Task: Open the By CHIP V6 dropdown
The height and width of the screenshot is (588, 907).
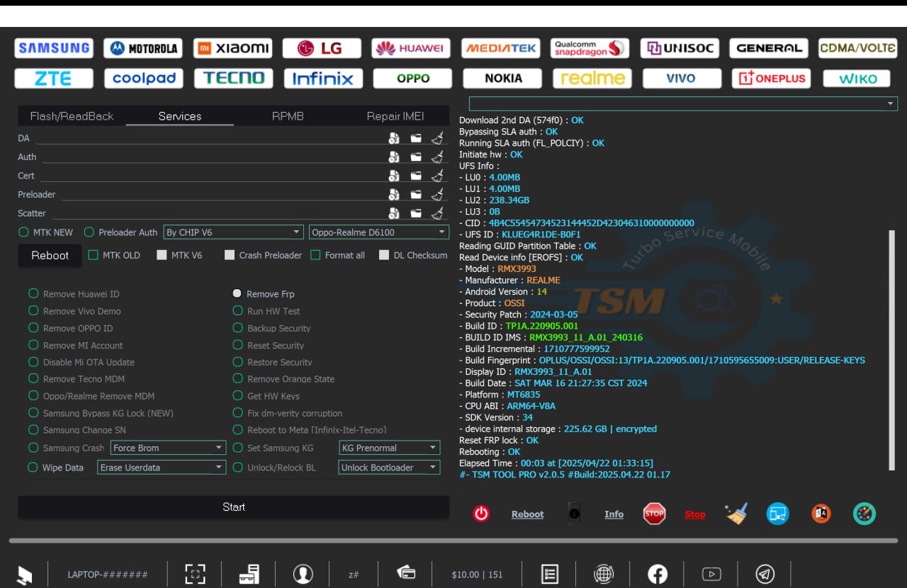Action: click(233, 232)
